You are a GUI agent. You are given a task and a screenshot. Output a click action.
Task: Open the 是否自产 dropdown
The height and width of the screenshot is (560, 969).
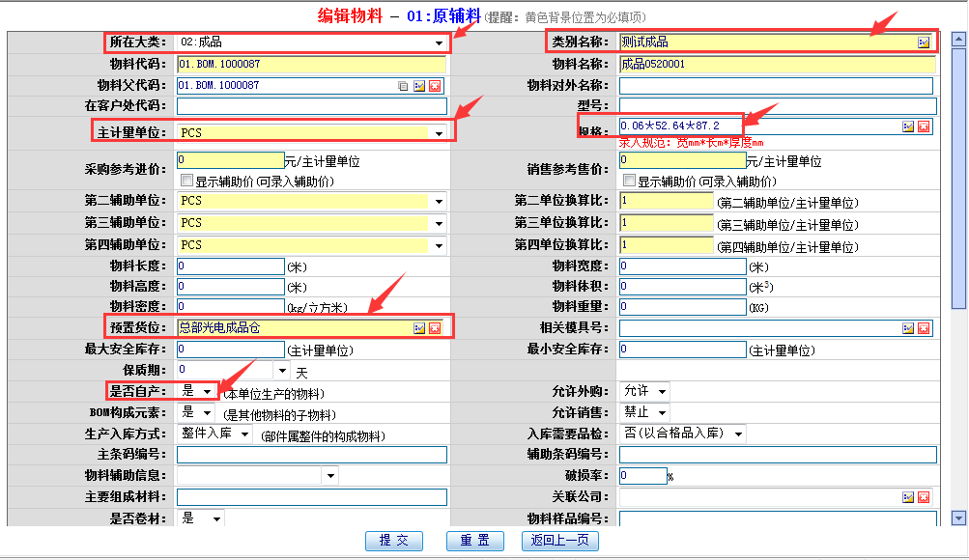pyautogui.click(x=208, y=391)
